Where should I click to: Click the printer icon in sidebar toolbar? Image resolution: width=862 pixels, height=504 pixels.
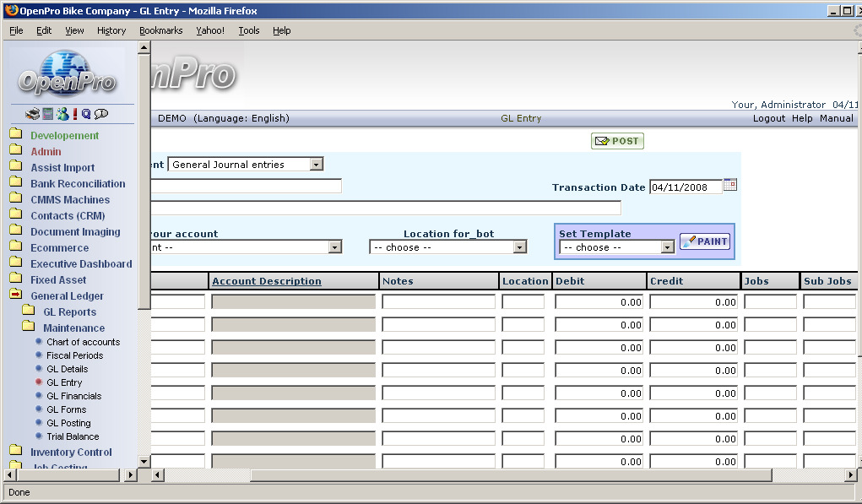coord(32,114)
